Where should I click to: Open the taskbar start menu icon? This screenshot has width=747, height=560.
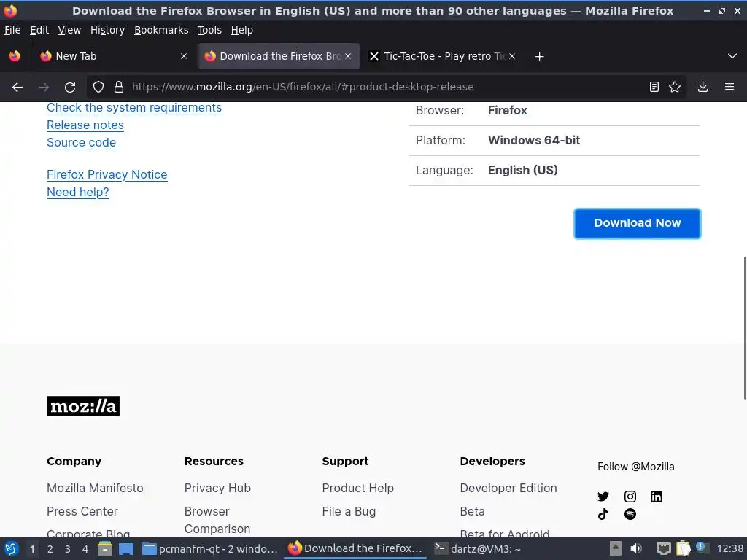12,548
